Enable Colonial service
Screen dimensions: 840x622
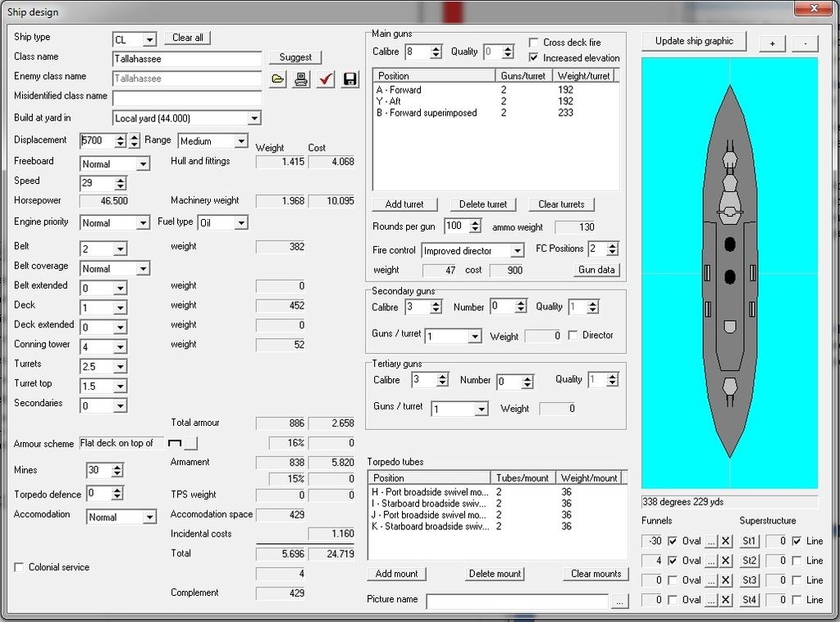pos(20,567)
